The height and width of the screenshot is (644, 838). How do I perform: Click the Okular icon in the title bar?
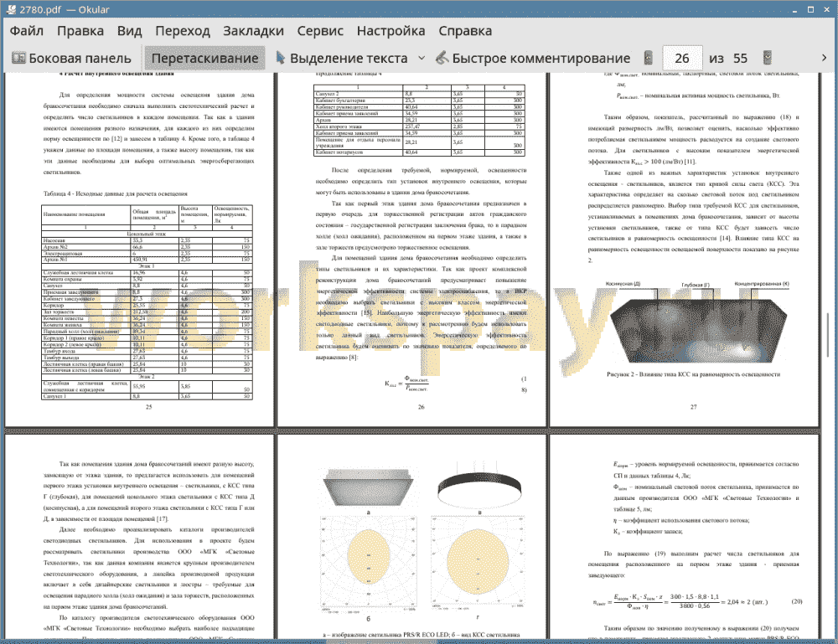click(x=9, y=9)
